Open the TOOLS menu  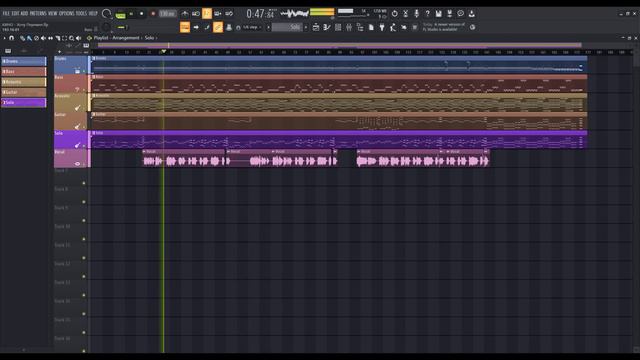[81, 13]
